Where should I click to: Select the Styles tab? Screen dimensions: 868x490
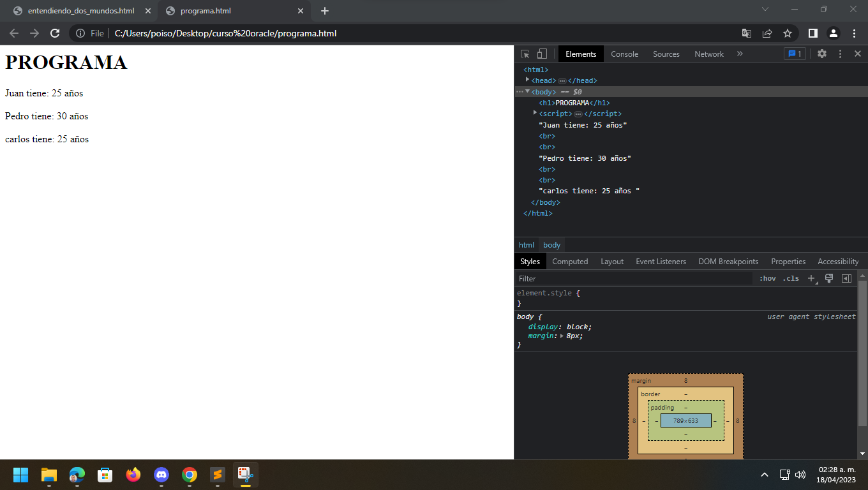(x=530, y=262)
